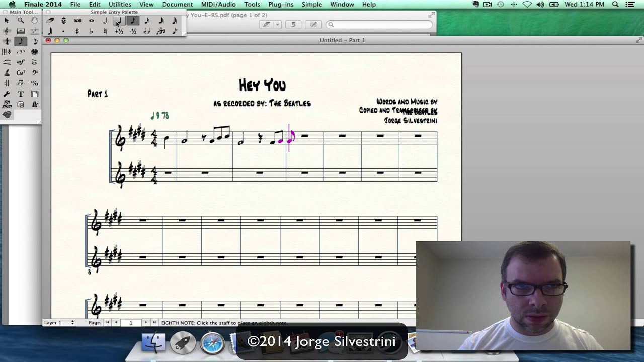Screen dimensions: 644x362
Task: Pick the whole note duration
Action: pos(91,21)
